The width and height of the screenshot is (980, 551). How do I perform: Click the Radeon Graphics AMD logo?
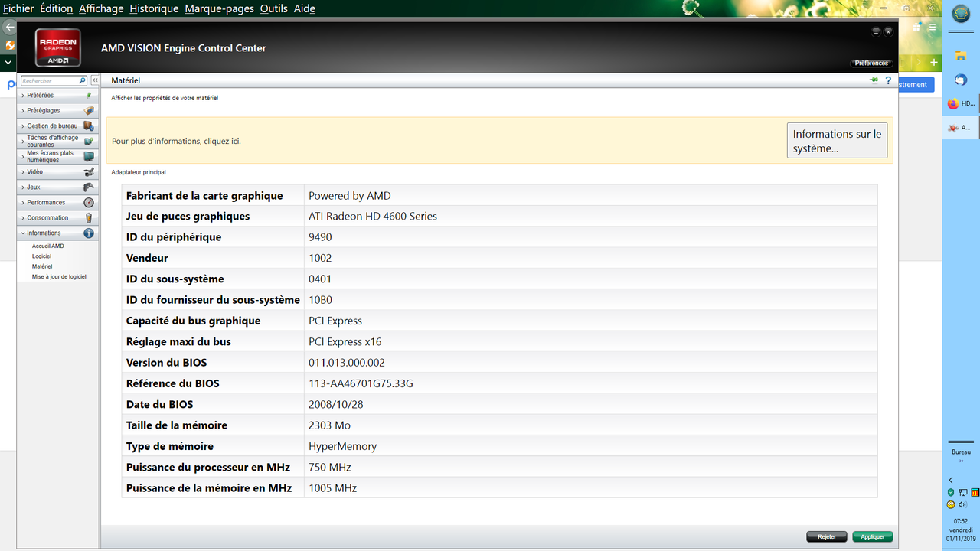pyautogui.click(x=58, y=48)
